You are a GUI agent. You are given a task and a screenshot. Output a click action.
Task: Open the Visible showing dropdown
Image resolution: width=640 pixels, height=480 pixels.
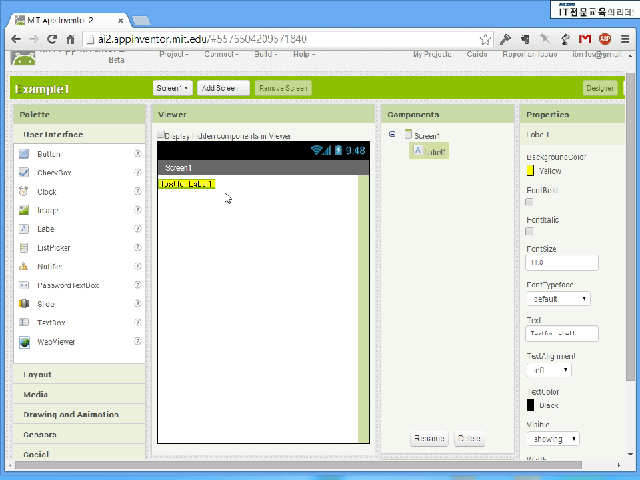click(553, 439)
